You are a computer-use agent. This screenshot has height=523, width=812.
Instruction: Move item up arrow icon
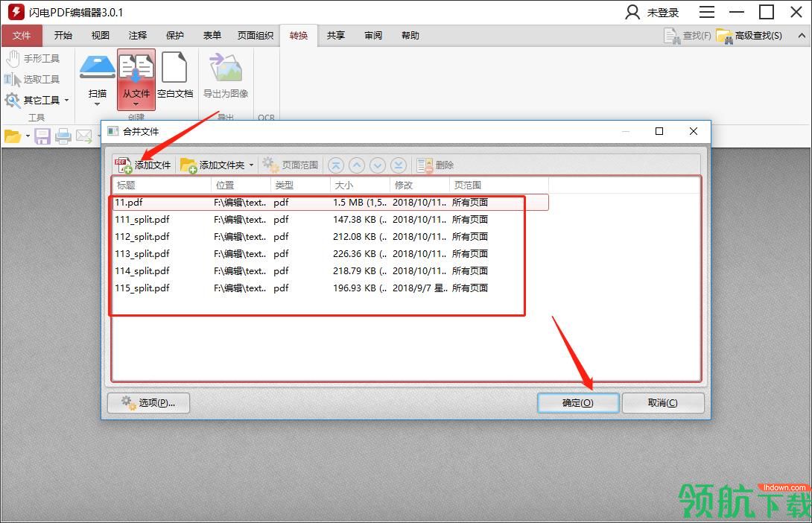click(x=356, y=165)
